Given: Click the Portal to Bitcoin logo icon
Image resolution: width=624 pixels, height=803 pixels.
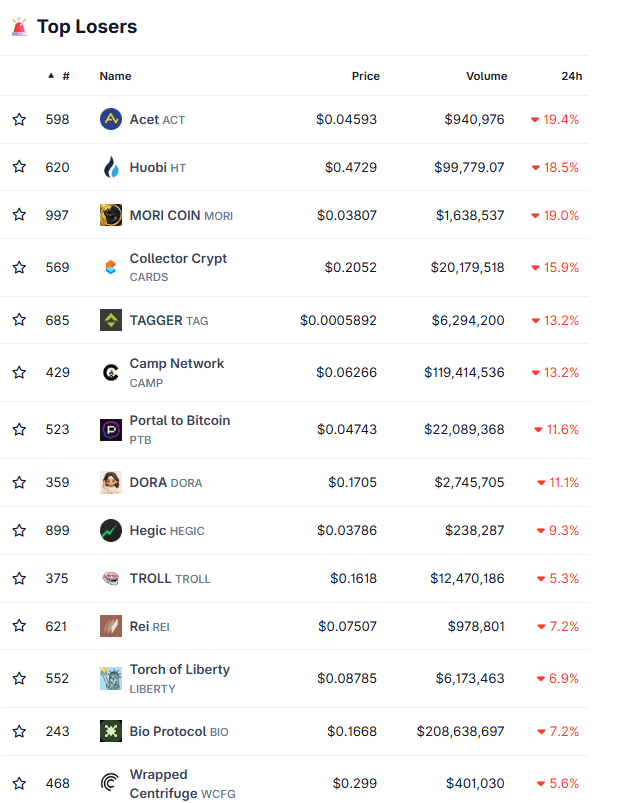Looking at the screenshot, I should [111, 429].
